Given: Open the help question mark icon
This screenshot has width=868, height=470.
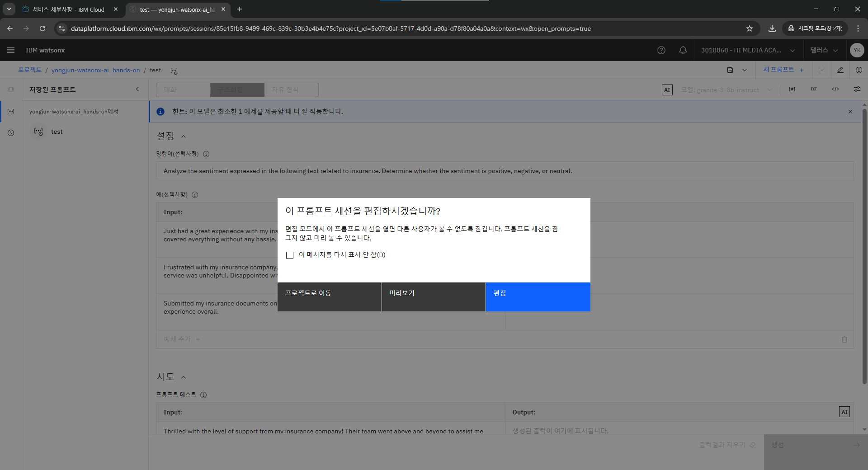Looking at the screenshot, I should [x=661, y=50].
